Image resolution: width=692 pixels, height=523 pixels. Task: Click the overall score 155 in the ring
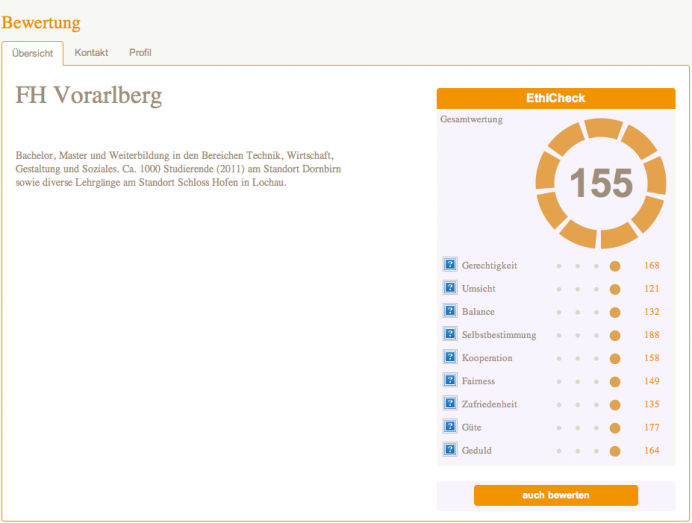601,183
